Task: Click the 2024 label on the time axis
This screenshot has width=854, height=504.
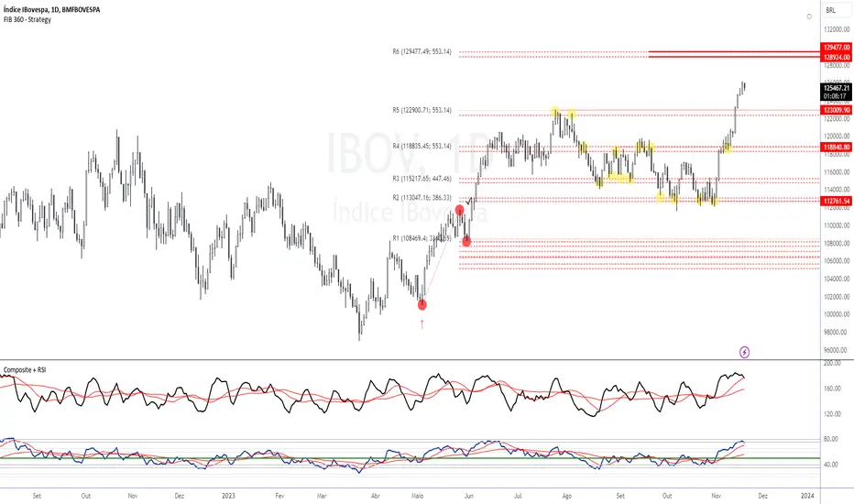Action: (807, 496)
